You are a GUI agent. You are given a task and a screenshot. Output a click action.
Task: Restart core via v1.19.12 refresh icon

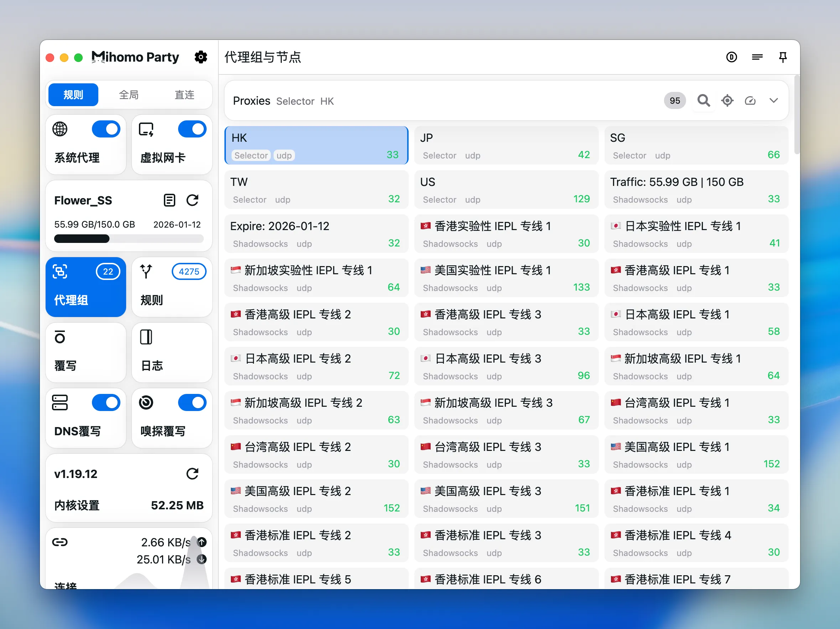(x=192, y=473)
